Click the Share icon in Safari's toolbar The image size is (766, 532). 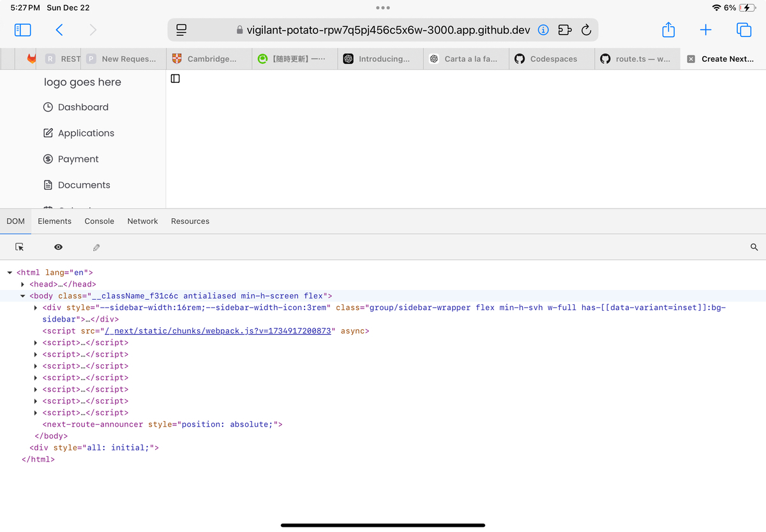click(668, 29)
